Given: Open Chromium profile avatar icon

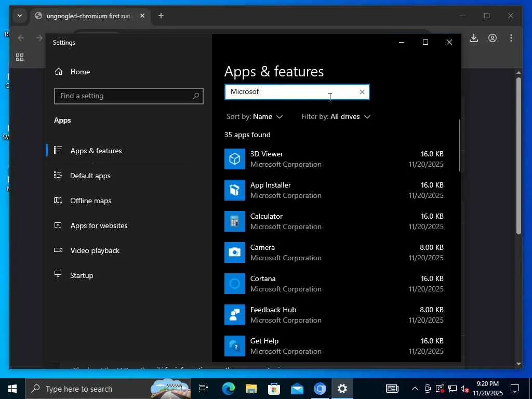Looking at the screenshot, I should click(493, 38).
